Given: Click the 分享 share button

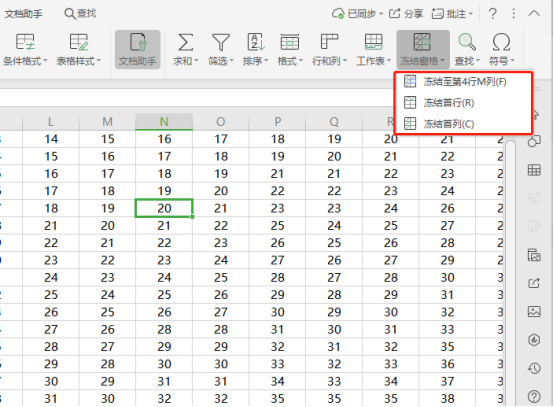Looking at the screenshot, I should pyautogui.click(x=406, y=14).
